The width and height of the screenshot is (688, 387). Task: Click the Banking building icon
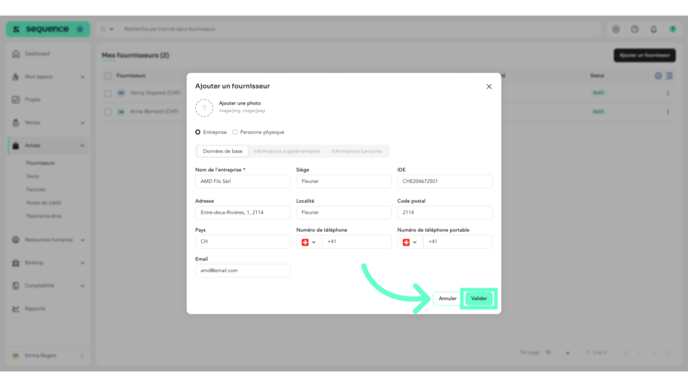16,263
